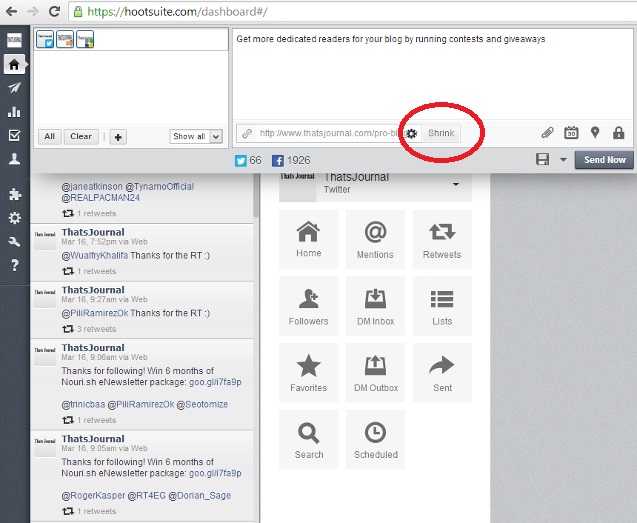Add the Home stream tile
This screenshot has width=637, height=523.
click(x=309, y=239)
